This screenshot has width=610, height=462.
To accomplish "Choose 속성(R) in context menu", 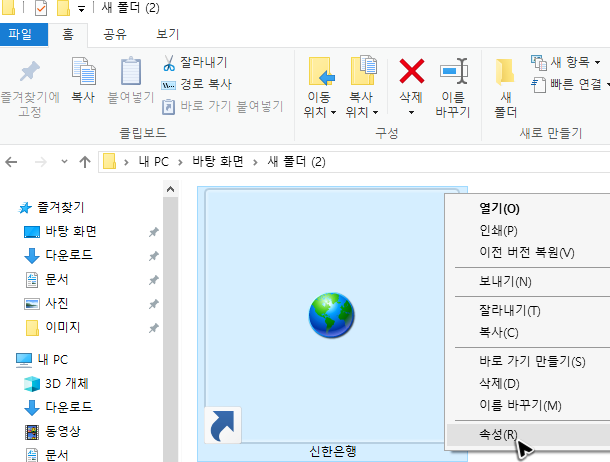I will click(498, 434).
